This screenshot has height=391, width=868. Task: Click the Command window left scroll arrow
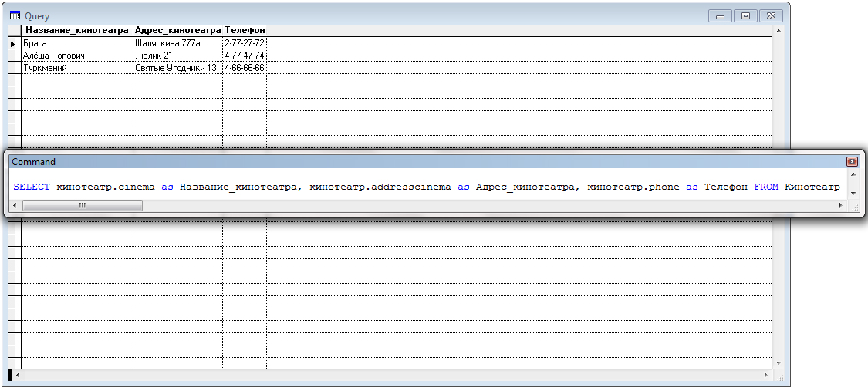15,205
